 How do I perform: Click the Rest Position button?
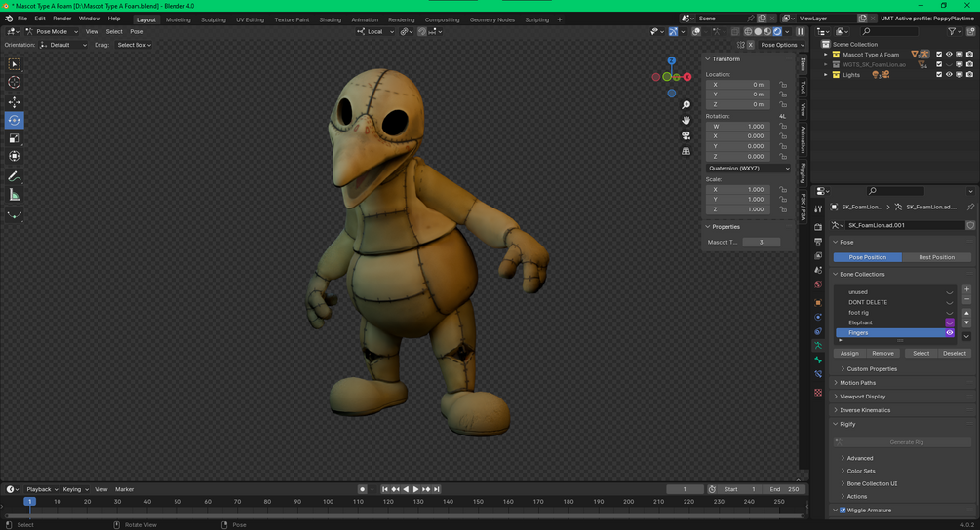[x=936, y=257]
